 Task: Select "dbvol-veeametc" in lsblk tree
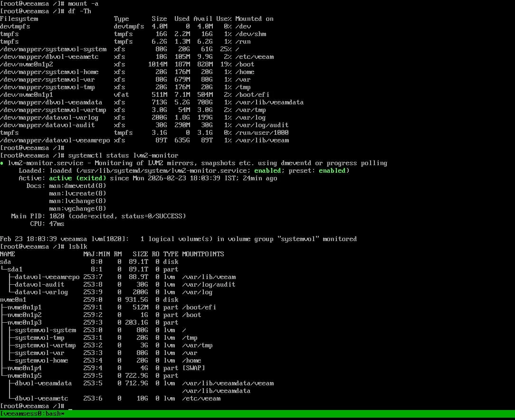pos(42,398)
